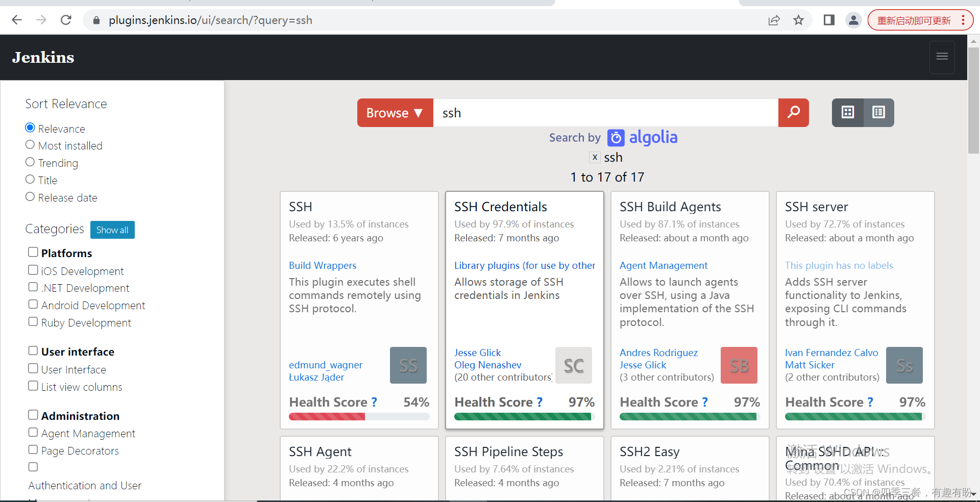Check the .NET Development filter

tap(33, 287)
